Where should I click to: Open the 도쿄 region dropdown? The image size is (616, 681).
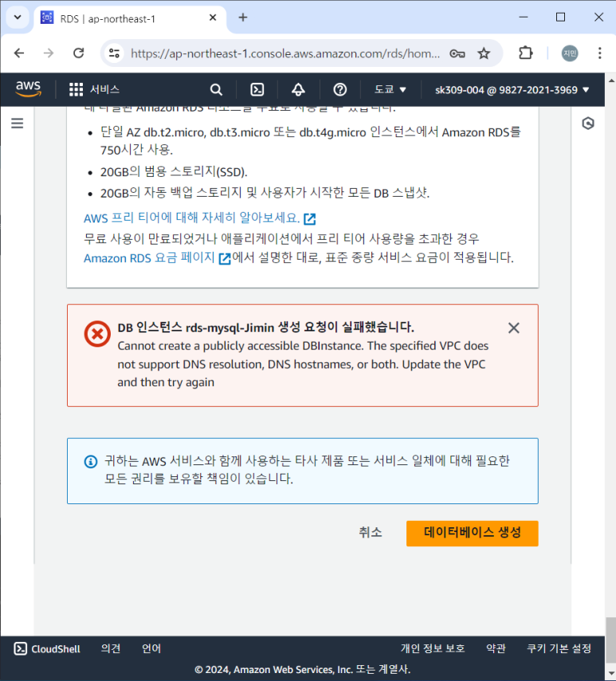pos(390,89)
